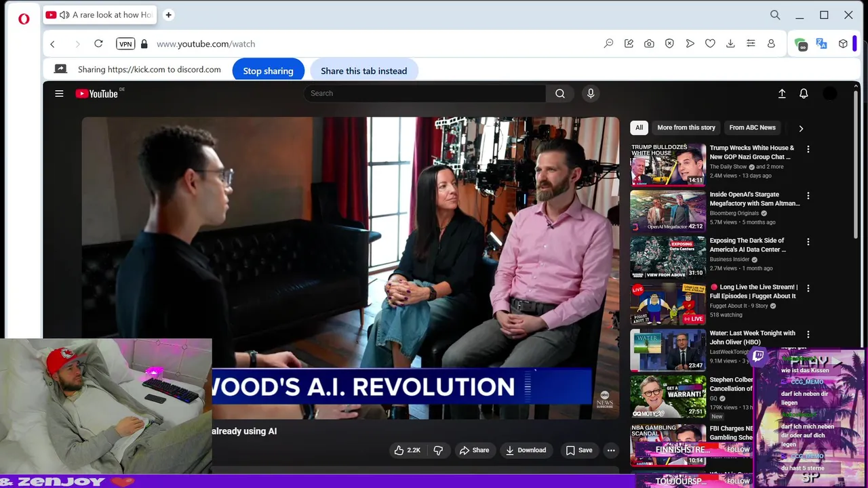Open options for Exposing Dark Side video
868x488 pixels.
(x=808, y=241)
